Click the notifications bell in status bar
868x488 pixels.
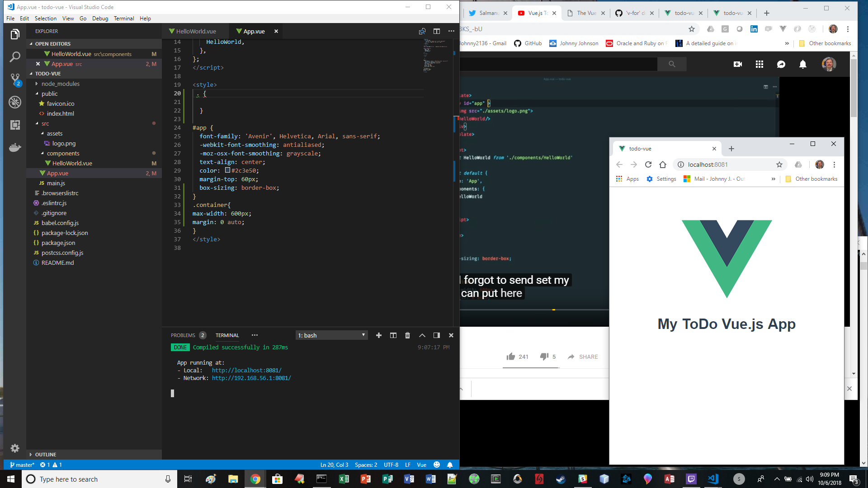click(450, 465)
